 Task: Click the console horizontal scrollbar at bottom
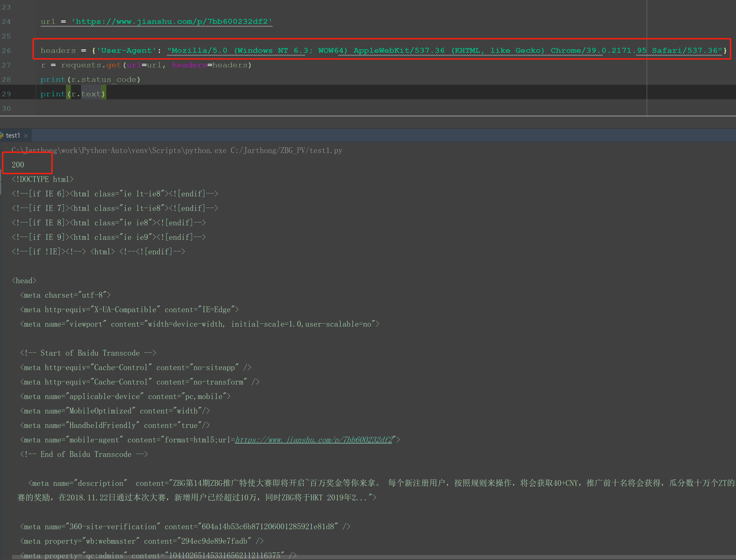point(367,557)
